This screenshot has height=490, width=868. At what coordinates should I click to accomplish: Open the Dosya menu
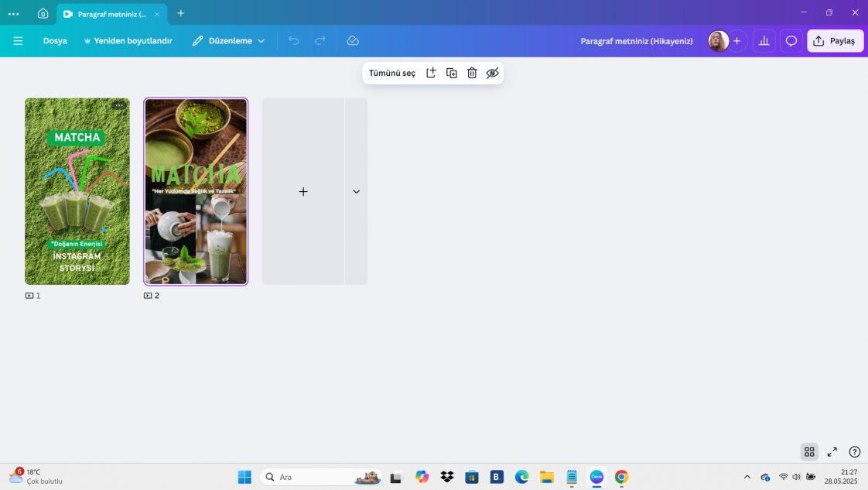[x=55, y=40]
